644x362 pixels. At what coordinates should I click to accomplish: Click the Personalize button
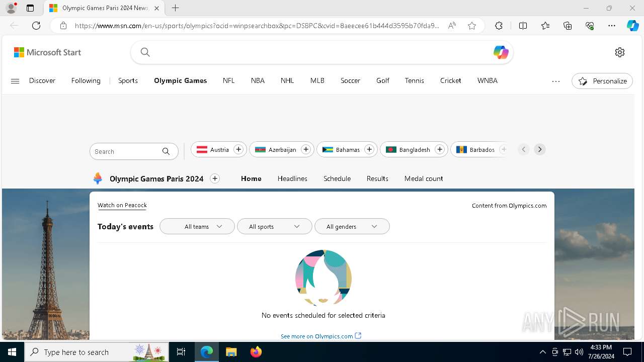point(602,81)
